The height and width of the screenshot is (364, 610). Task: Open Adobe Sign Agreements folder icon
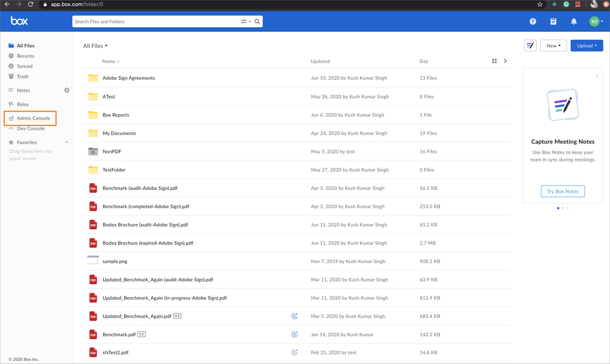click(x=93, y=78)
